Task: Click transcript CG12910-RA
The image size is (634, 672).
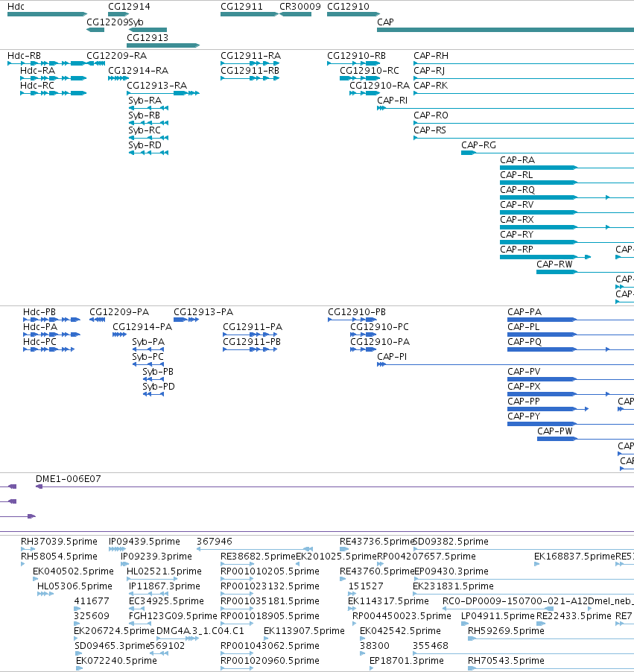Action: 364,93
